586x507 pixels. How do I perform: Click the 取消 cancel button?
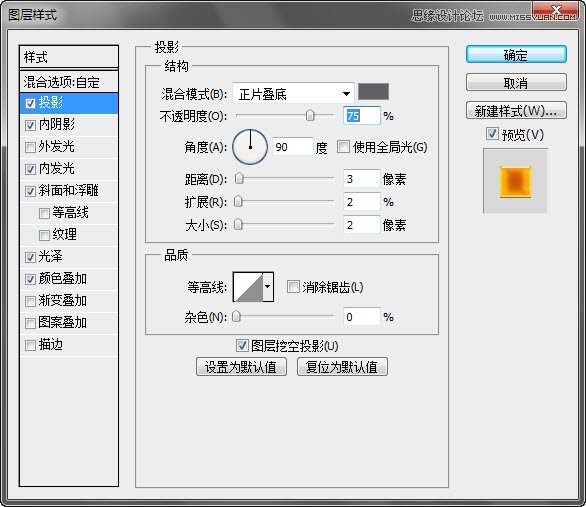click(x=516, y=83)
